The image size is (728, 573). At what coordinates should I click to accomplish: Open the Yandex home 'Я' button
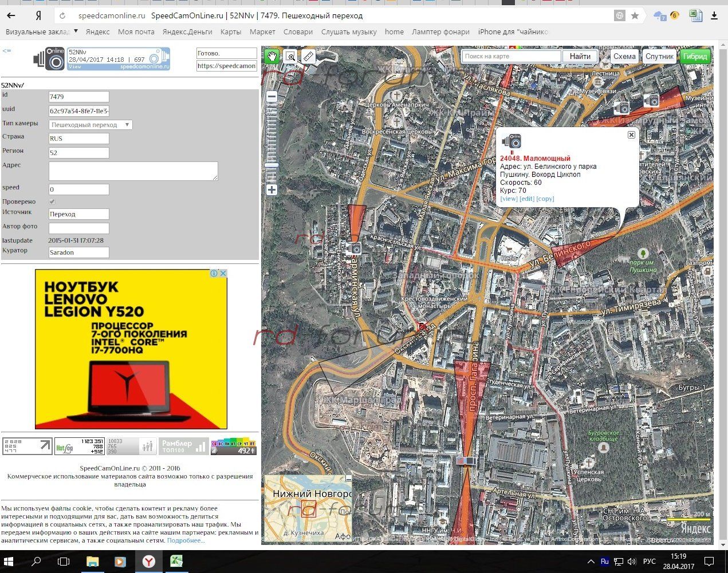[x=38, y=15]
